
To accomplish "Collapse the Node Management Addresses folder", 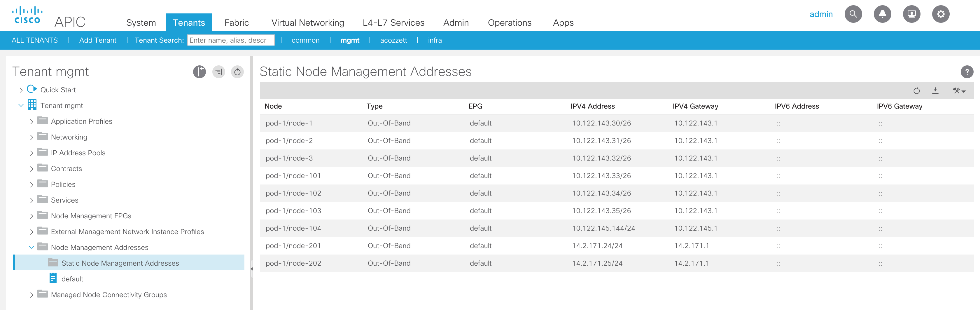I will tap(32, 248).
